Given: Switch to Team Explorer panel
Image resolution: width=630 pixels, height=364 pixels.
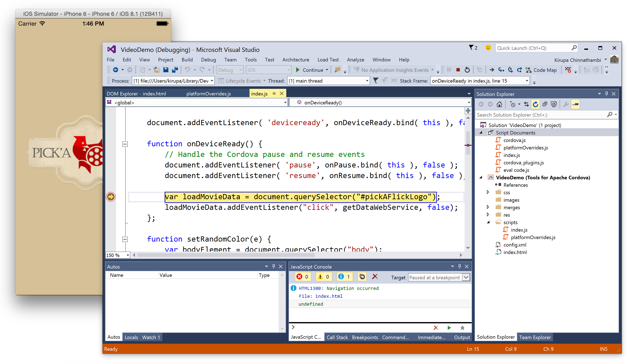Looking at the screenshot, I should 535,337.
